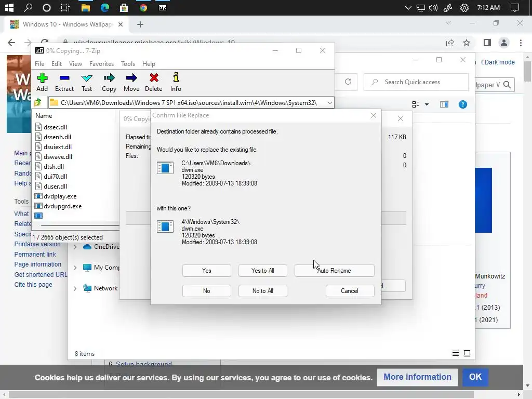This screenshot has width=532, height=399.
Task: Switch Explorer to large icons view
Action: coord(467,353)
